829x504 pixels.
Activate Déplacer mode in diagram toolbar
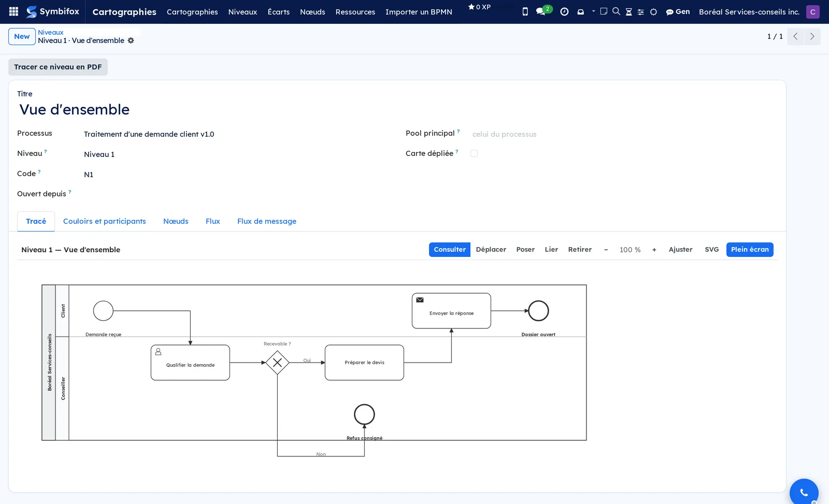tap(491, 250)
